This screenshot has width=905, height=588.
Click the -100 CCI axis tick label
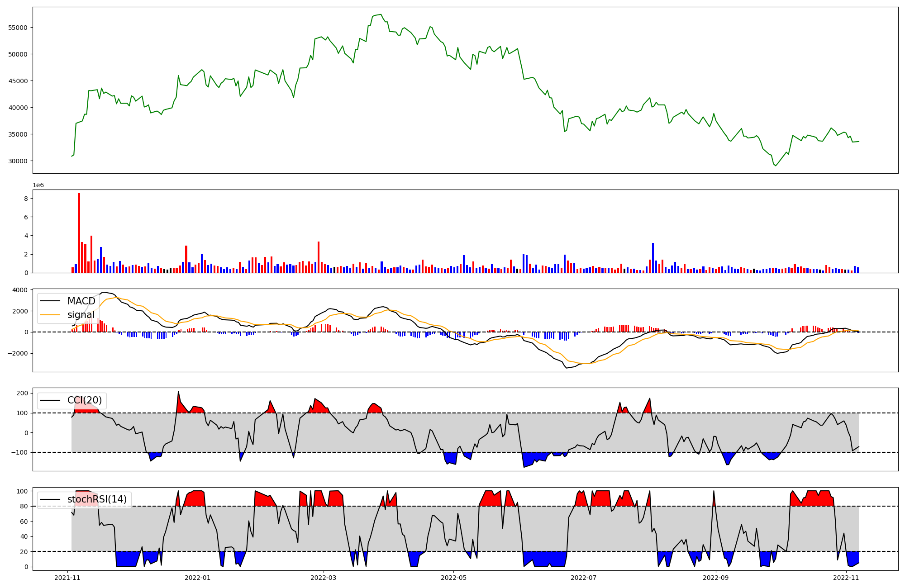coord(19,452)
